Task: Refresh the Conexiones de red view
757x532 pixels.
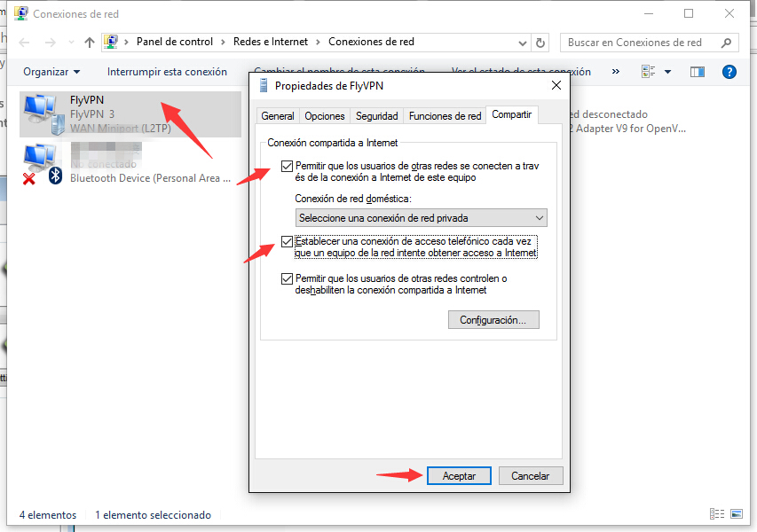Action: coord(540,43)
